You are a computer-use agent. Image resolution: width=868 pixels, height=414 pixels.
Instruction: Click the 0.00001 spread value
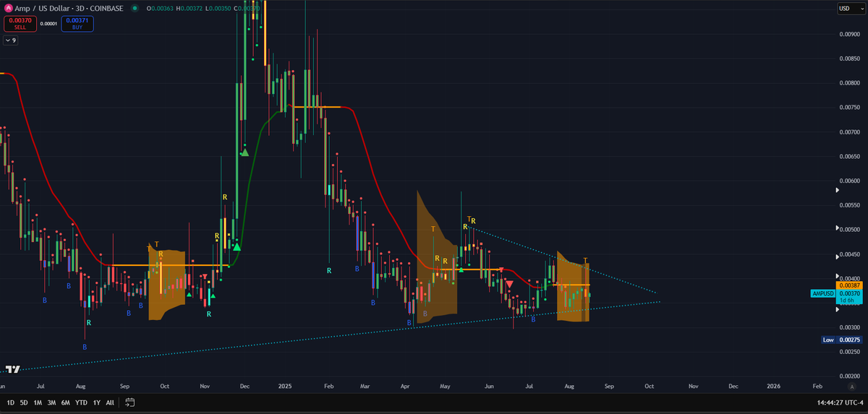coord(48,24)
